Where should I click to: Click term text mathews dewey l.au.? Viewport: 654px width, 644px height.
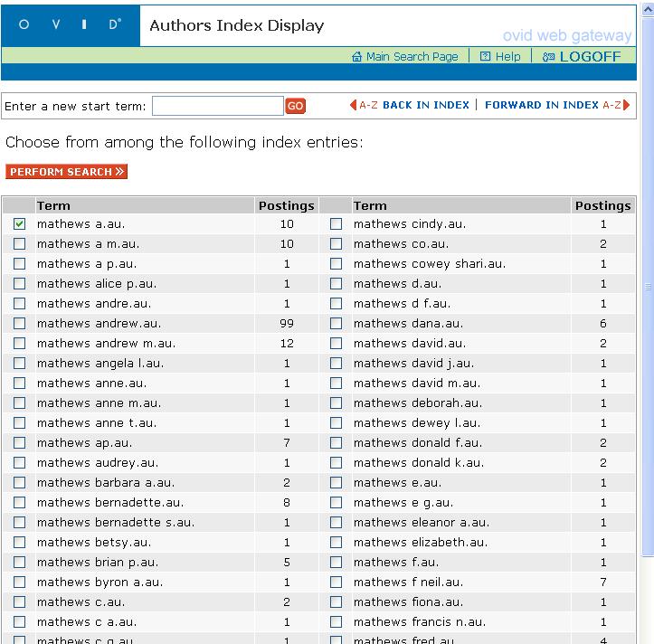tap(417, 423)
